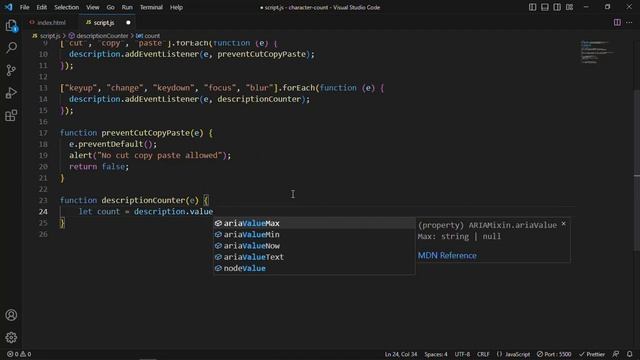
Task: Click Ln 24, Col 34 position indicator
Action: pyautogui.click(x=401, y=354)
